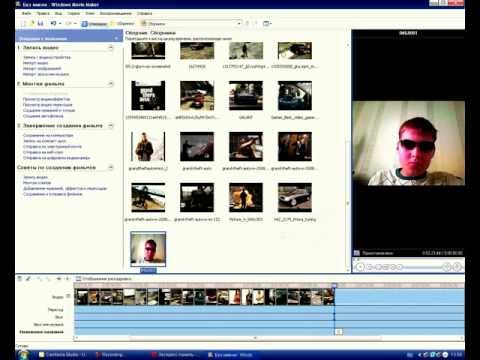The height and width of the screenshot is (360, 480).
Task: Open the Файл menu
Action: point(26,13)
